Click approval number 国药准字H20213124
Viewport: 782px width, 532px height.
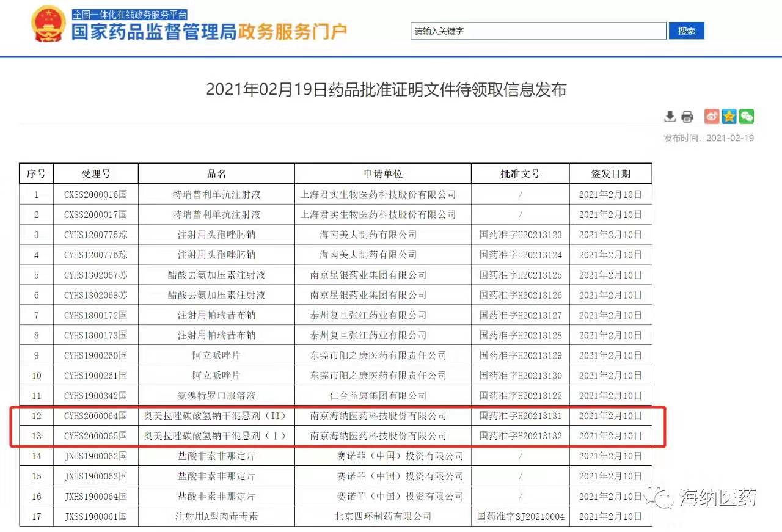pyautogui.click(x=521, y=255)
